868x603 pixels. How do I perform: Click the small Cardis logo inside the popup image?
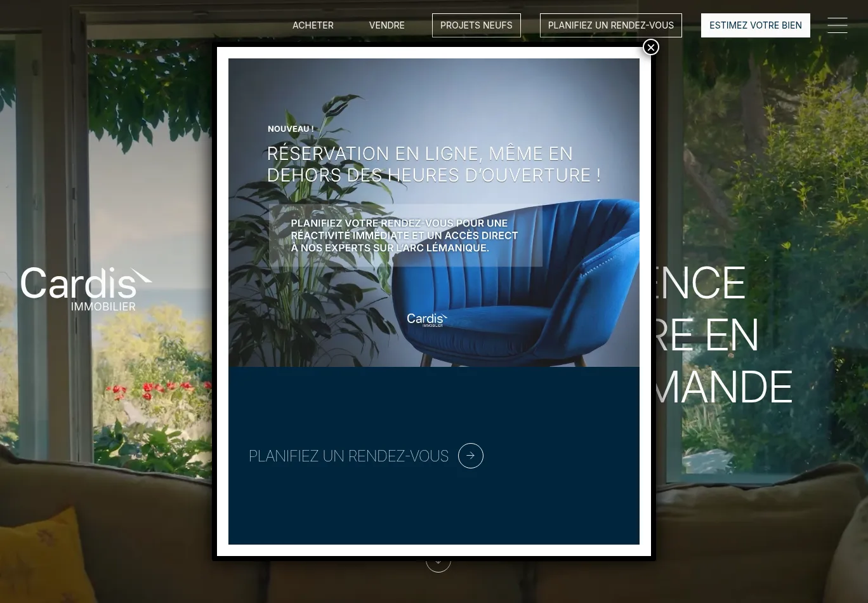[427, 321]
